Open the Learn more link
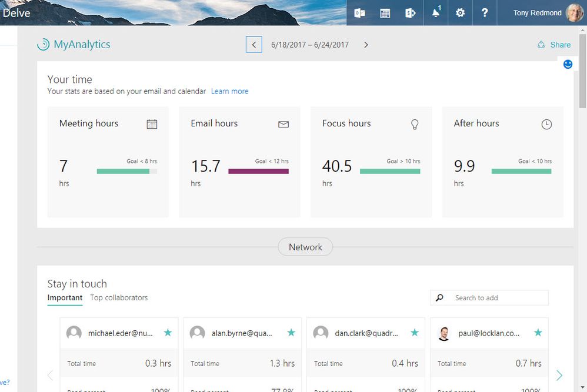 229,91
